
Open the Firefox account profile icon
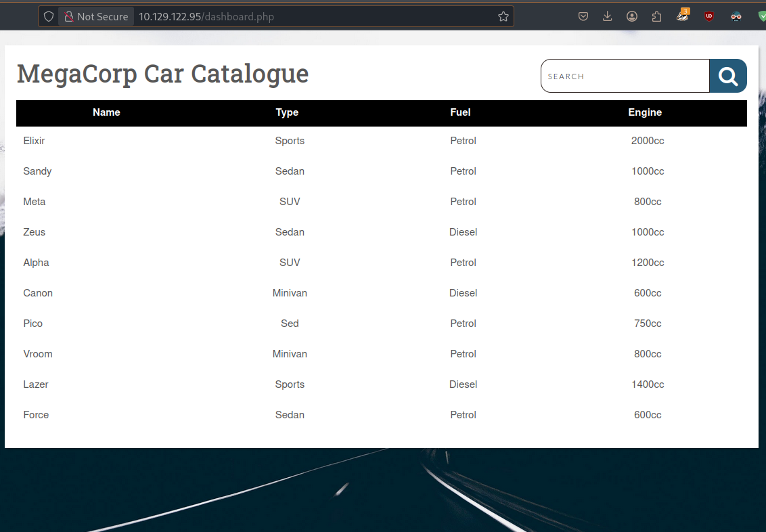[x=632, y=16]
